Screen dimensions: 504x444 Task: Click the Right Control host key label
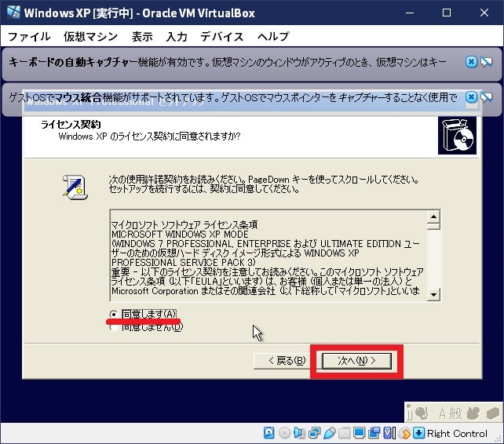pyautogui.click(x=457, y=433)
